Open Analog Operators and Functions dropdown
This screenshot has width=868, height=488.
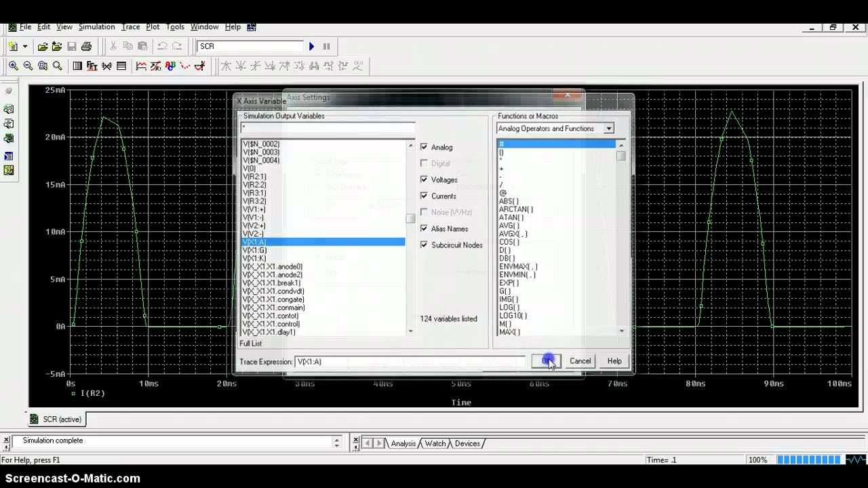(x=609, y=129)
